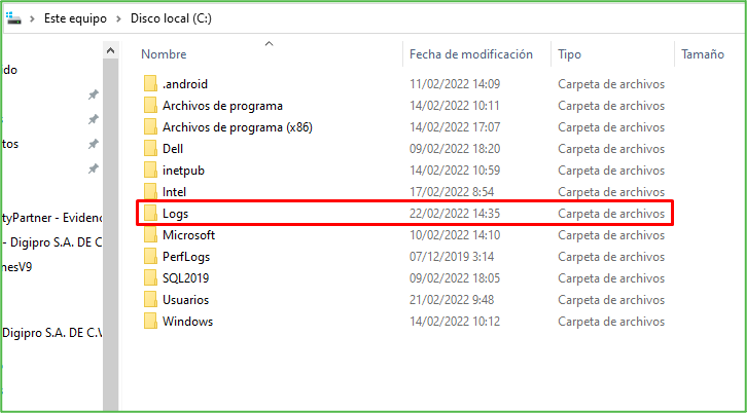Open the chevron between Este equipo and Disco local
Viewport: 748px width, 414px height.
[120, 19]
